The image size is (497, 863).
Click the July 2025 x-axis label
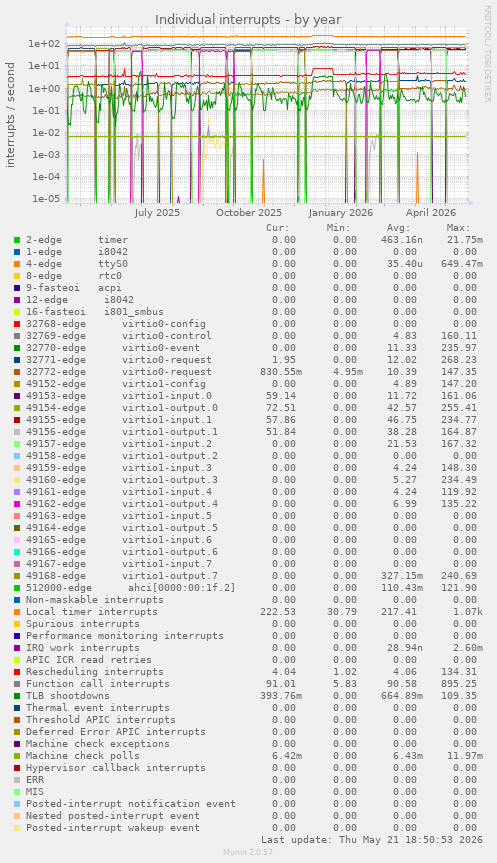pos(157,213)
